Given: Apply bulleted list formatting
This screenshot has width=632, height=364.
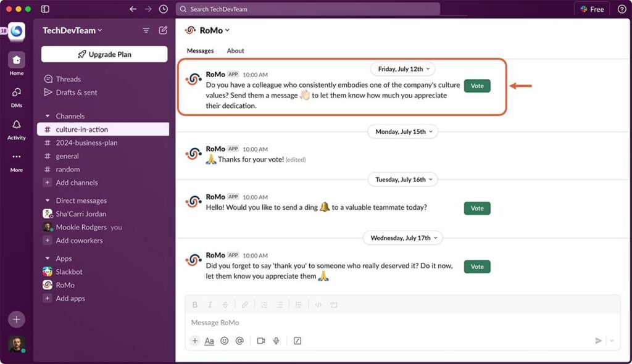Looking at the screenshot, I should click(280, 305).
